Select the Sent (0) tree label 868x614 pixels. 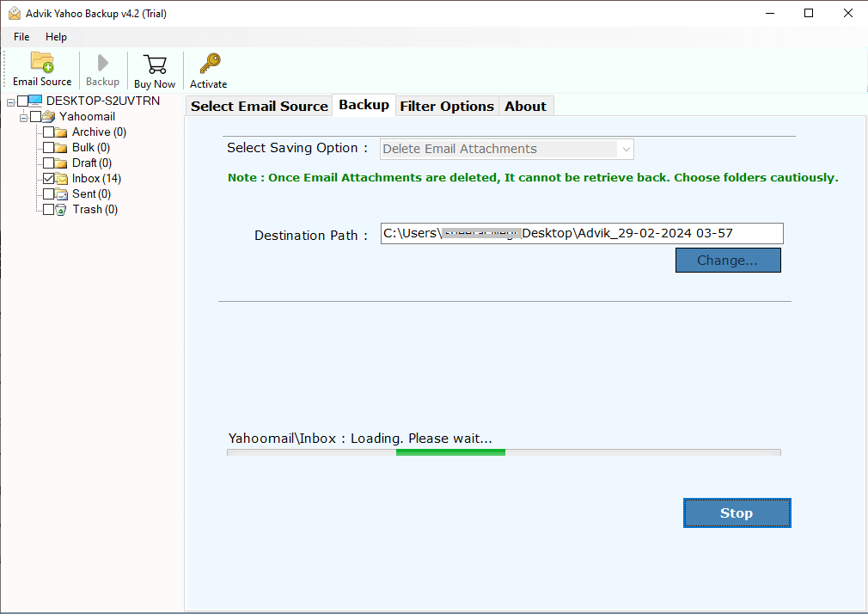tap(91, 194)
